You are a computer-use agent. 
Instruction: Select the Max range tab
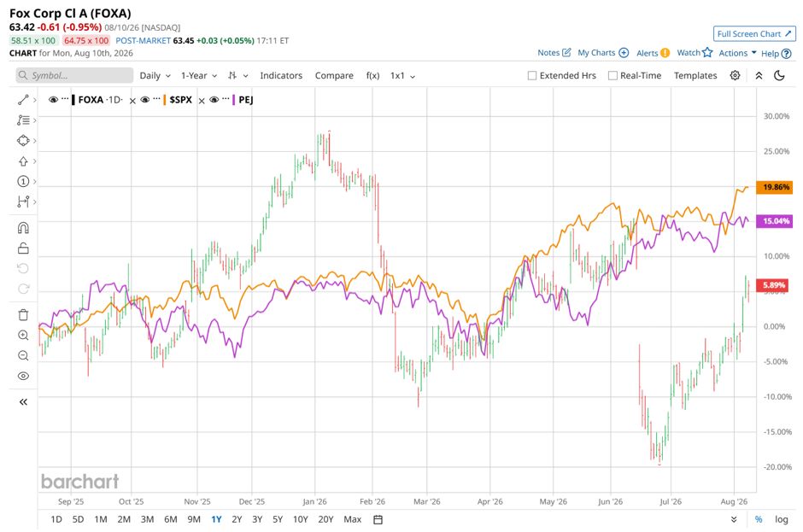point(352,519)
